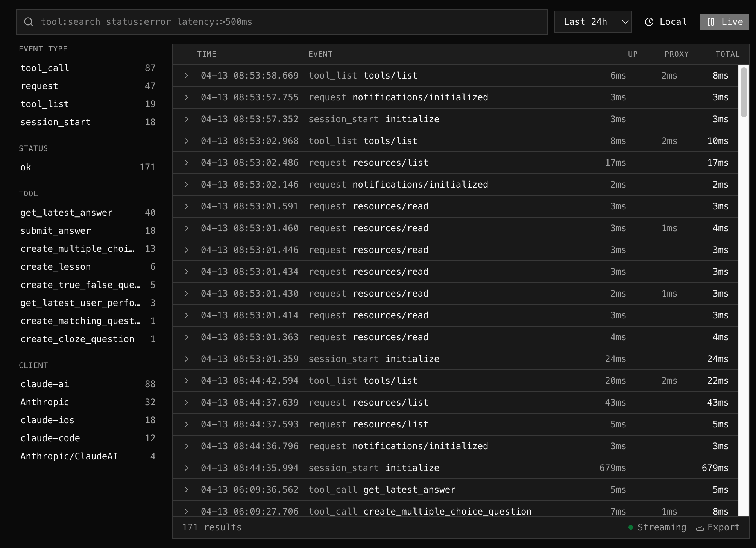Click the clock icon beside Local

point(649,22)
